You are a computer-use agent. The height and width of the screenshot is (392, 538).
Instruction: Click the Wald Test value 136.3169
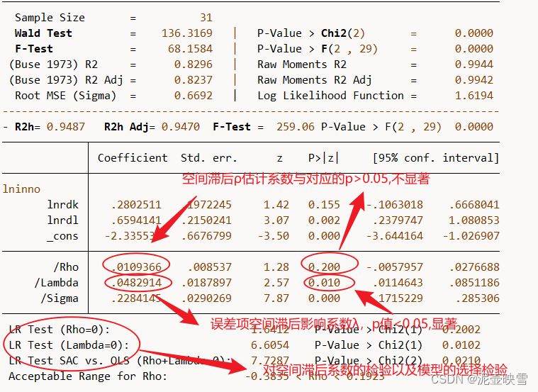[x=187, y=33]
